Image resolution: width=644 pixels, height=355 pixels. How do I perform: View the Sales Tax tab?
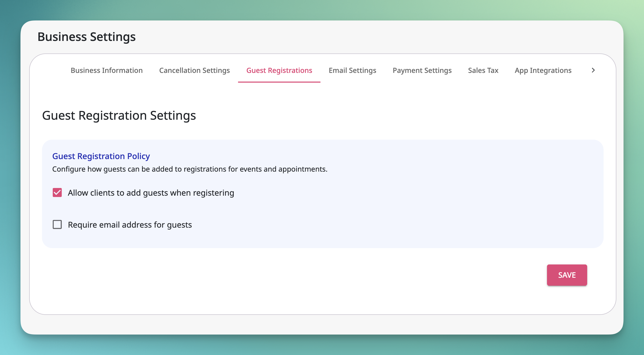click(x=483, y=71)
